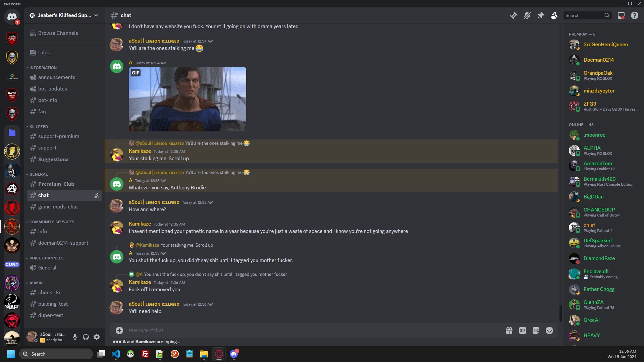Open the server folder icon in server list

(x=12, y=133)
